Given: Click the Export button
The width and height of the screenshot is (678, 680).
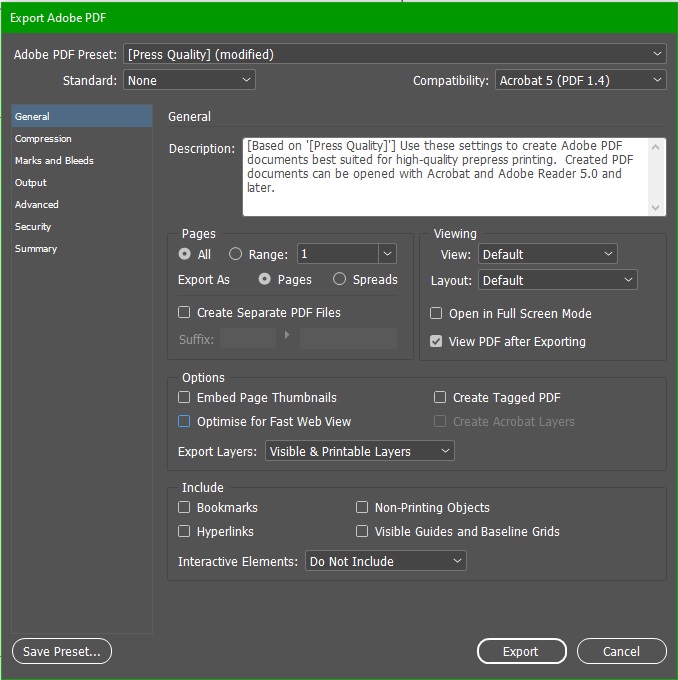Looking at the screenshot, I should [522, 651].
